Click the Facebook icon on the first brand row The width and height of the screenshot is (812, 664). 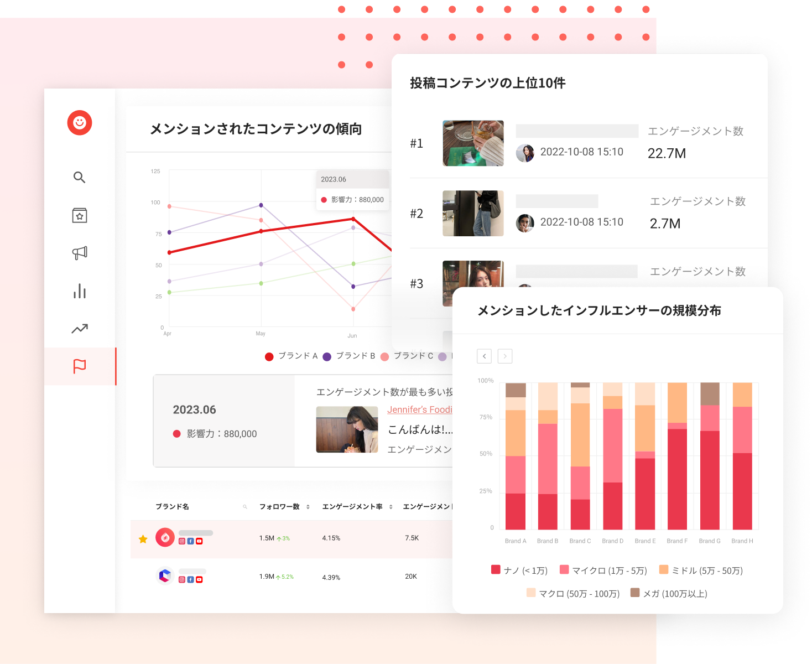pyautogui.click(x=190, y=542)
